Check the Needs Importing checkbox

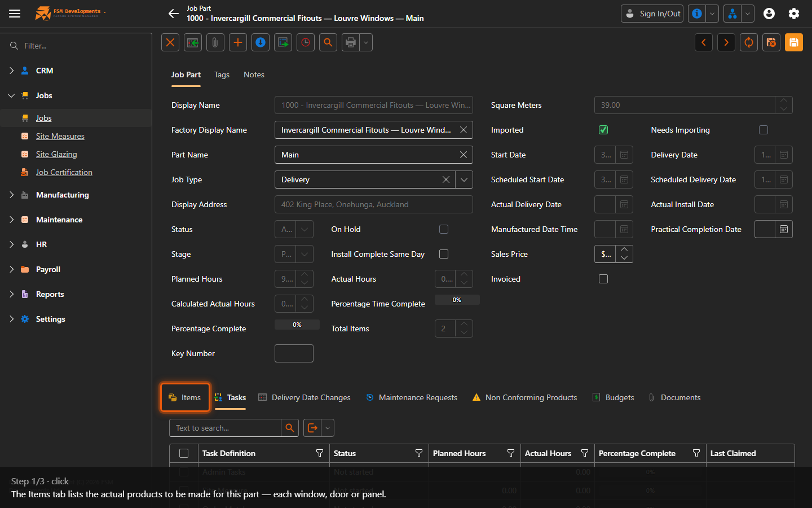point(764,130)
